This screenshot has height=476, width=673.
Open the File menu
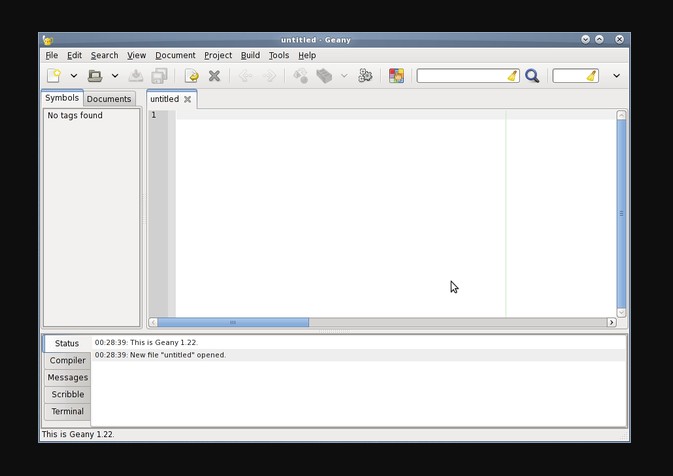(x=52, y=55)
